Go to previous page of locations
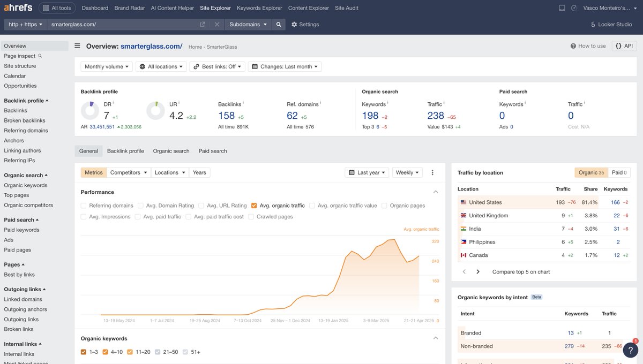The width and height of the screenshot is (643, 364). coord(465,272)
